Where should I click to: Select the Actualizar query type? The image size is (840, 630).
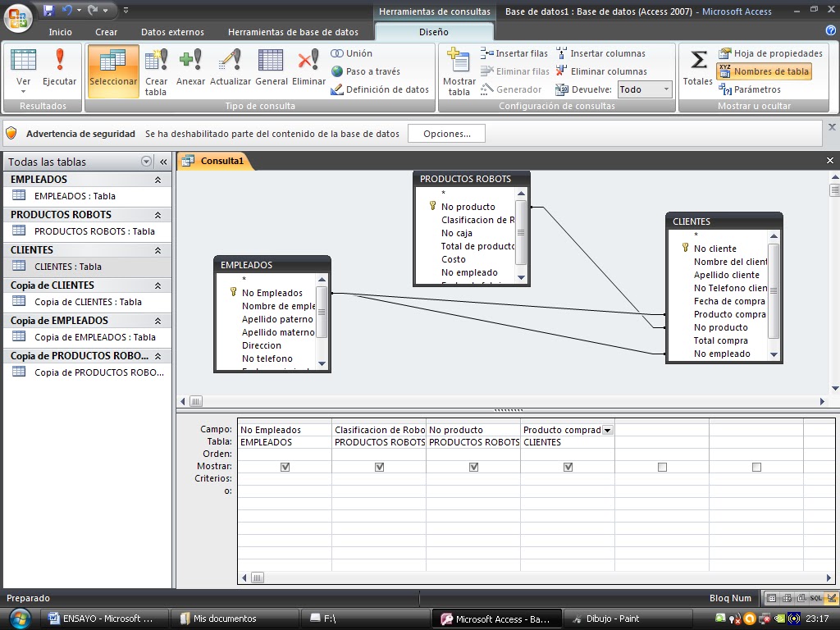point(231,67)
